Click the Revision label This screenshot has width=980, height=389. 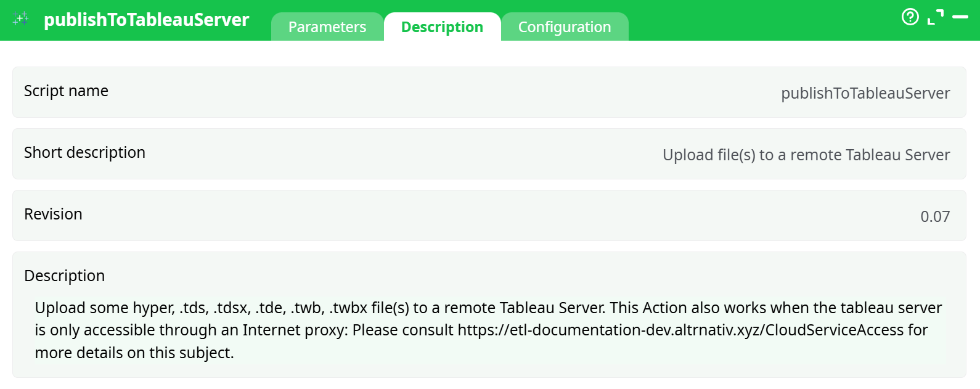pyautogui.click(x=53, y=214)
